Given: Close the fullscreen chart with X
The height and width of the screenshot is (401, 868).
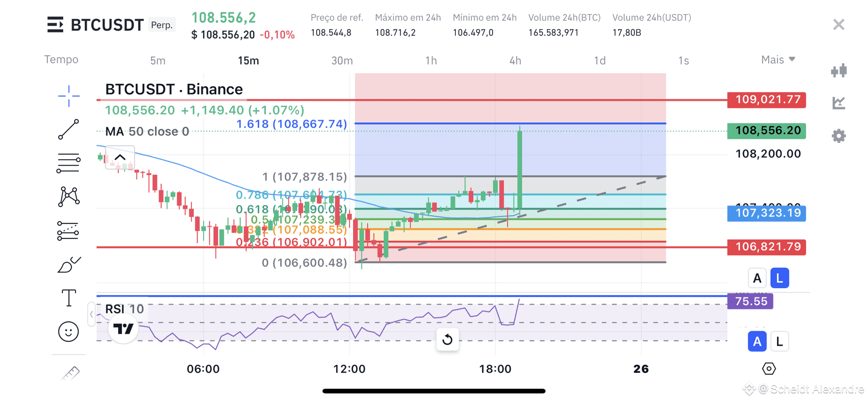Looking at the screenshot, I should tap(838, 24).
